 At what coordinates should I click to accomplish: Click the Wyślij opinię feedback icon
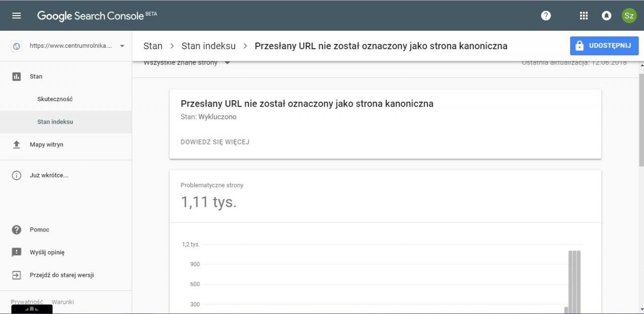pyautogui.click(x=17, y=252)
